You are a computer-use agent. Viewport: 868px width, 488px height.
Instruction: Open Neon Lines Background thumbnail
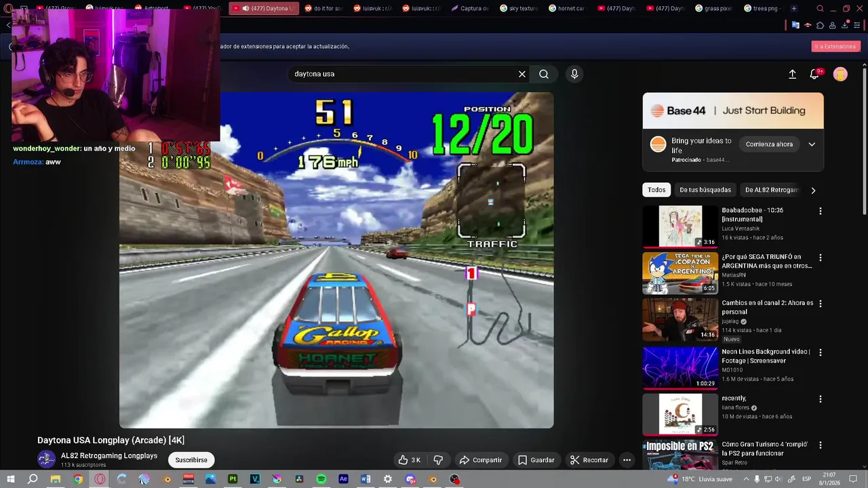(x=679, y=368)
